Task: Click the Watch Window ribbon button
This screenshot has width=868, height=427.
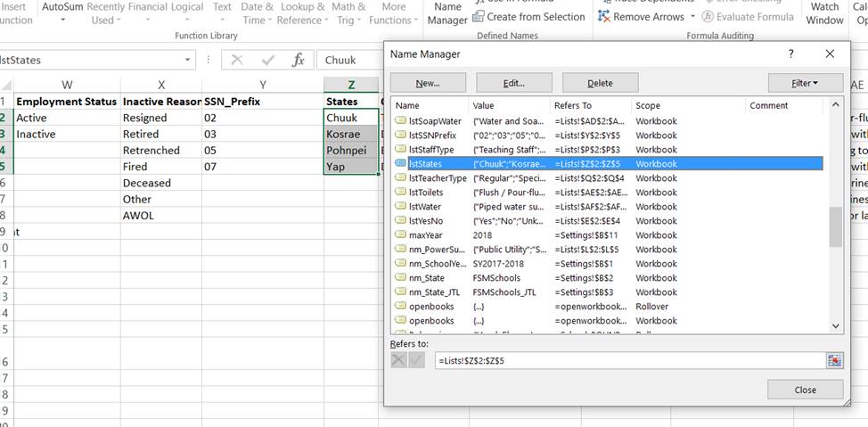Action: pos(824,12)
